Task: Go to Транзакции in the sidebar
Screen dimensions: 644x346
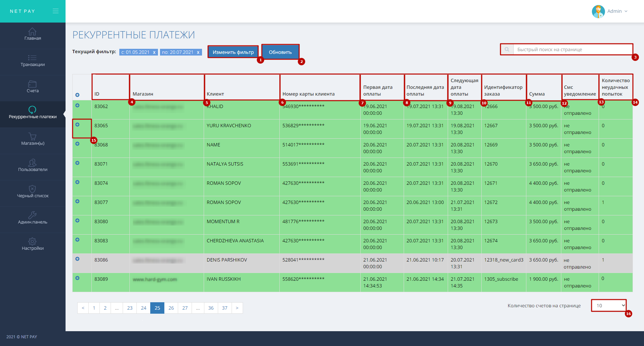Action: point(33,61)
